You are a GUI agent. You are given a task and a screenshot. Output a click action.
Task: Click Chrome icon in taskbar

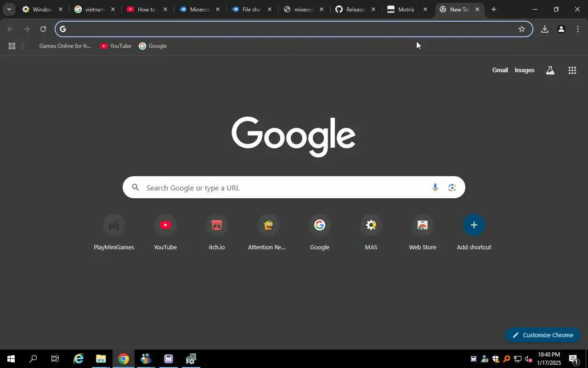pos(123,359)
